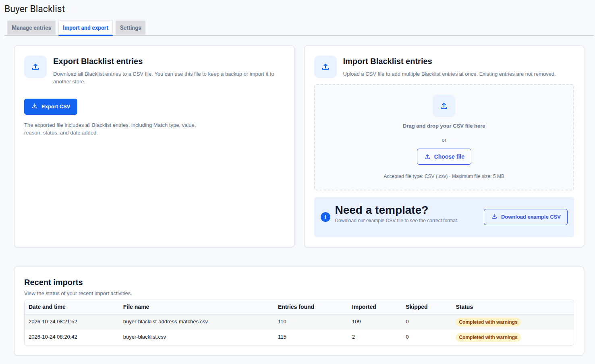Select the 2026-10-24 08:21:52 import timestamp
Viewport: 595px width, 364px height.
coord(53,322)
